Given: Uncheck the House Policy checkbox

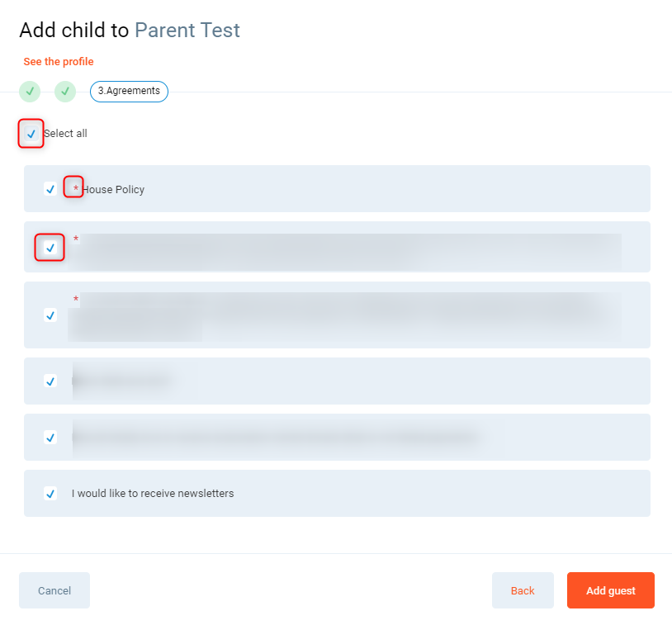Looking at the screenshot, I should [x=50, y=189].
